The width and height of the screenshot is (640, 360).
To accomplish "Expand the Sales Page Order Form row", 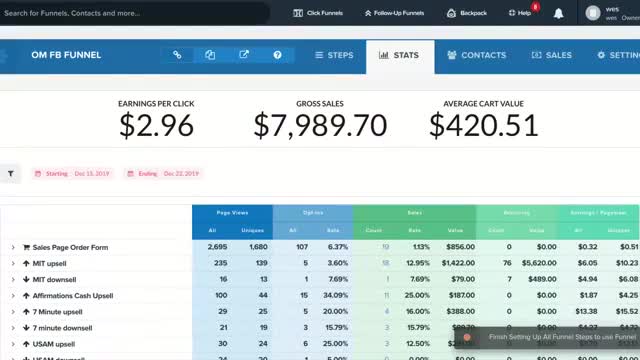I will tap(13, 247).
